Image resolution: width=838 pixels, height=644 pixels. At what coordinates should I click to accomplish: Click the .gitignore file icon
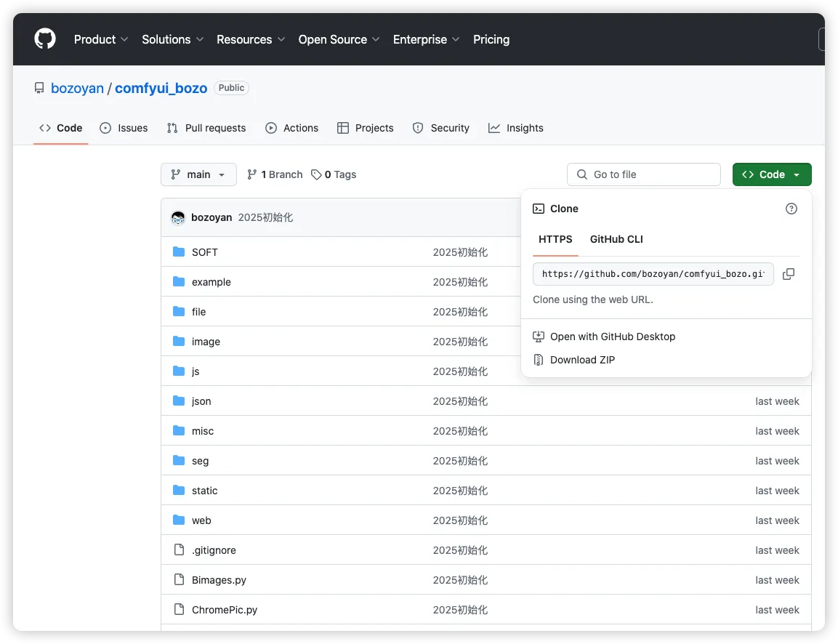tap(179, 550)
